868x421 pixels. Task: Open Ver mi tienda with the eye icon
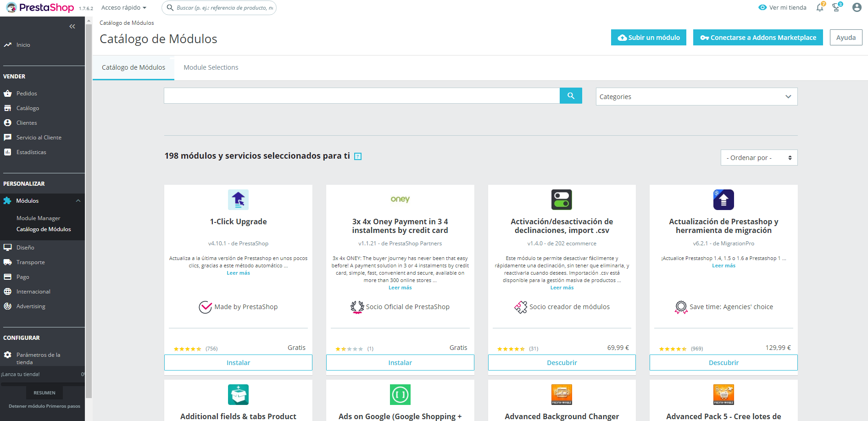point(782,7)
